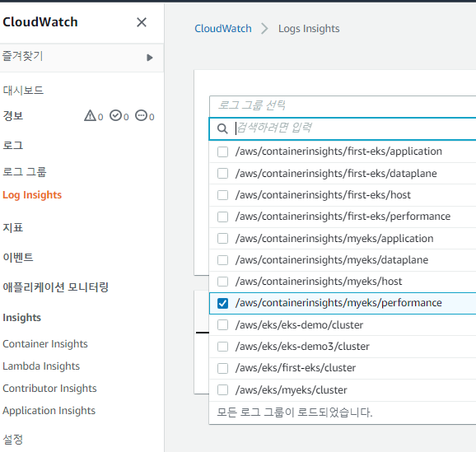Open 경보 section in the sidebar

tap(13, 115)
